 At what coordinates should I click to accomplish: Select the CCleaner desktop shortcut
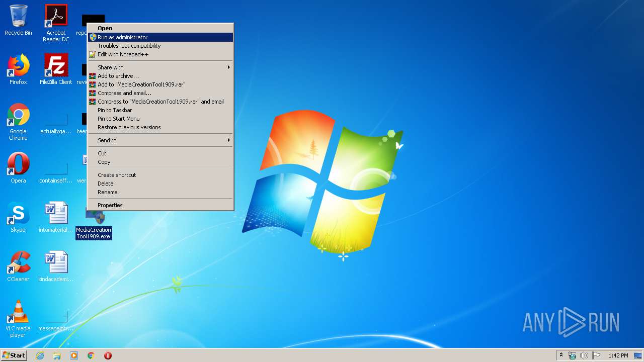(18, 266)
